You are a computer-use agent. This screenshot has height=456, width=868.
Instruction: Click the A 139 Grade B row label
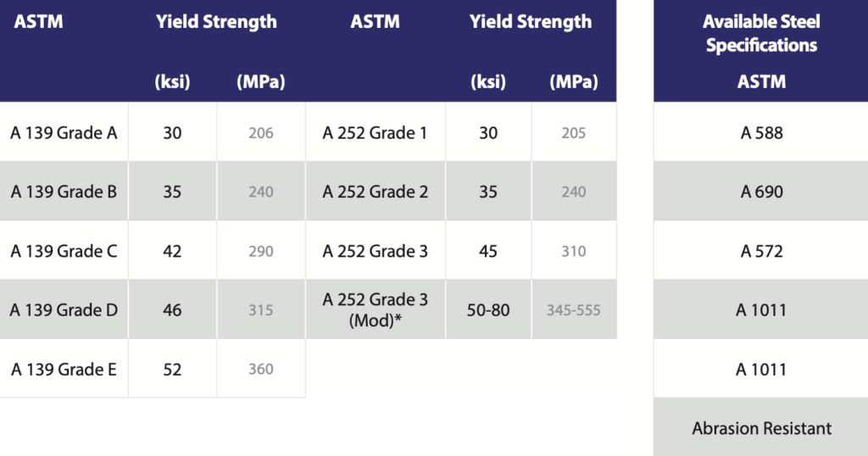click(x=64, y=192)
